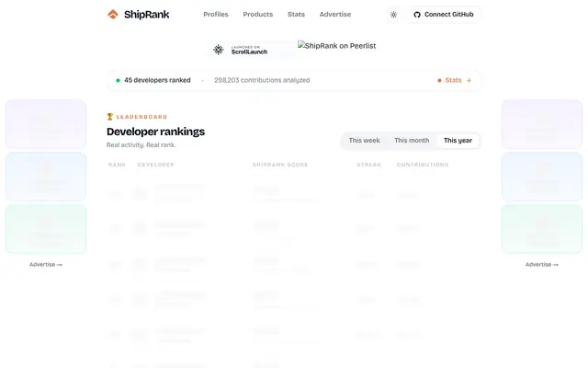Open the Advertise nav item

tap(335, 15)
